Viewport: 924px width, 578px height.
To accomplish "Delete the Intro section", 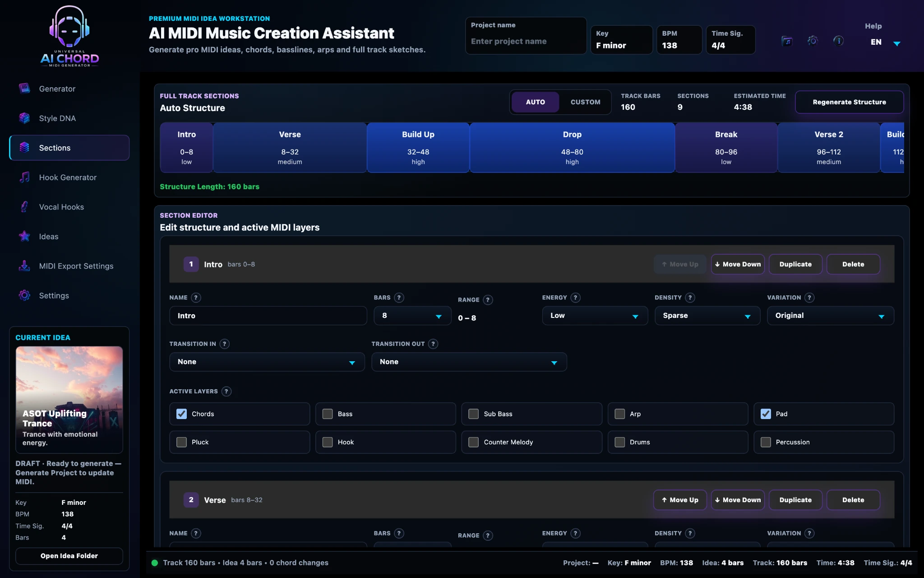I will point(853,264).
